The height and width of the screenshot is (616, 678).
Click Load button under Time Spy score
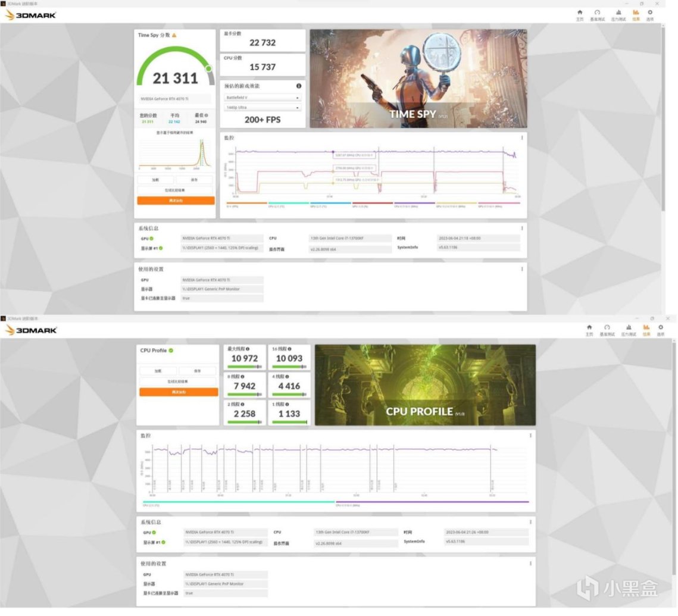(x=156, y=180)
